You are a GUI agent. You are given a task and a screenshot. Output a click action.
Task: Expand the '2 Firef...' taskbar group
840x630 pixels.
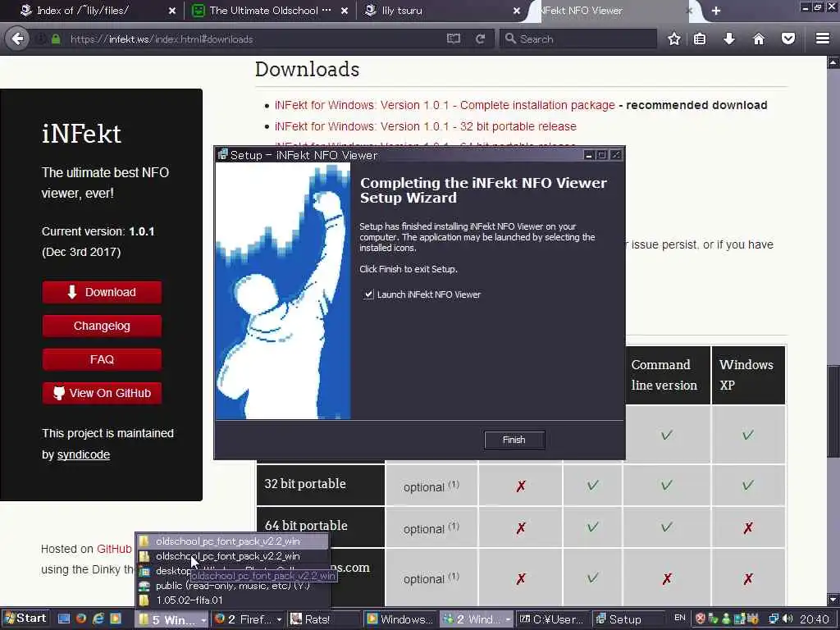pos(248,619)
